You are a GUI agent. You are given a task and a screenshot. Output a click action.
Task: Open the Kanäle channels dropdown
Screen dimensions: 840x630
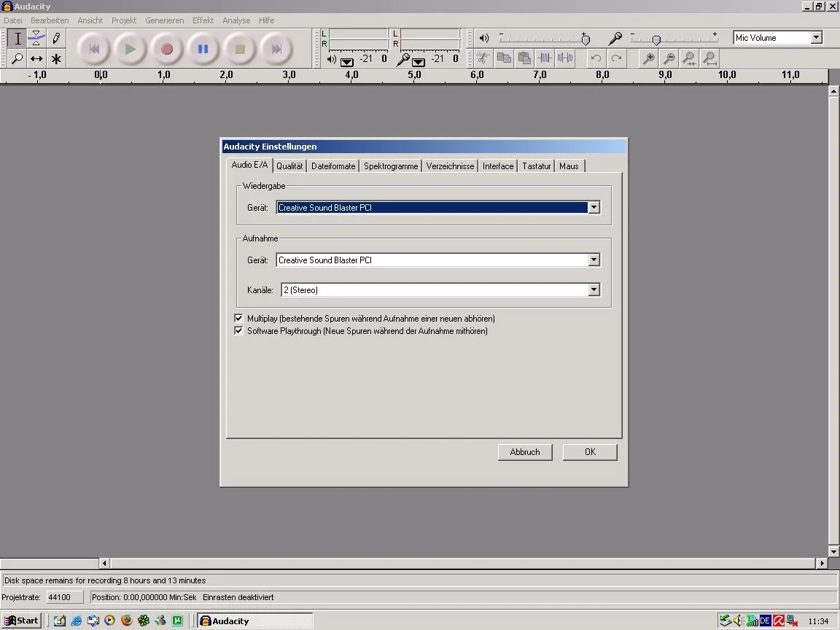tap(594, 290)
